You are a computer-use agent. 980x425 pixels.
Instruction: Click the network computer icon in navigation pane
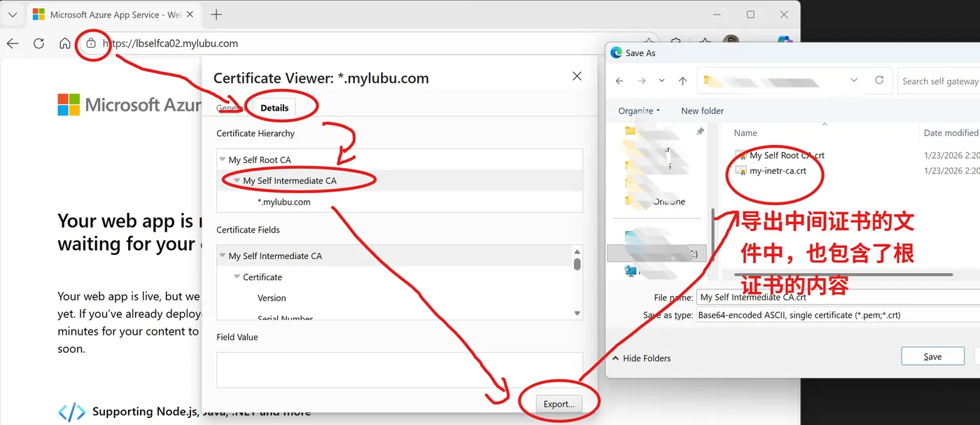[x=631, y=270]
